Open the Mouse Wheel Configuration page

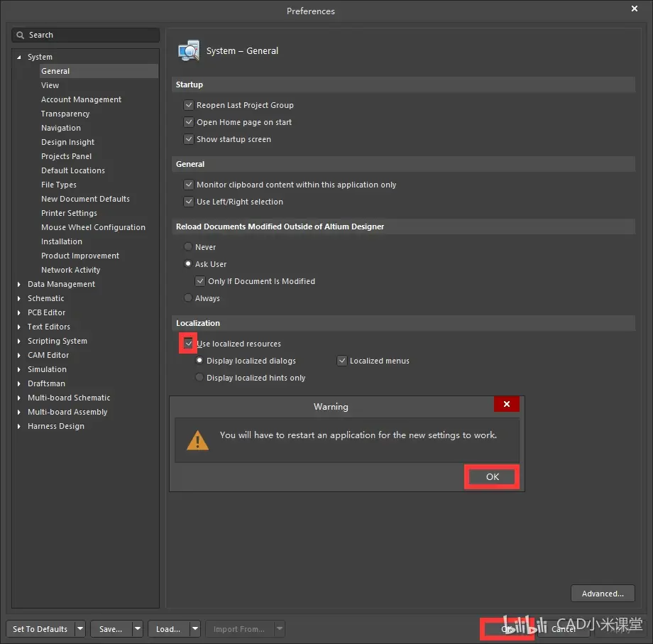[x=93, y=227]
